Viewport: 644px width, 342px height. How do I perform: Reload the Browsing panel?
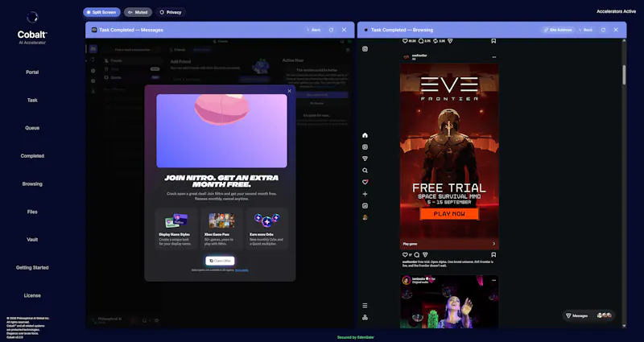pyautogui.click(x=603, y=30)
